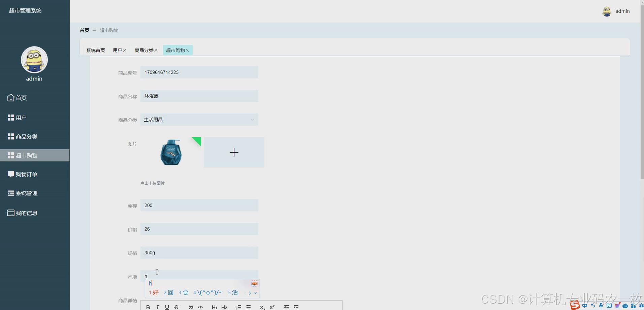Open 我的信息 in the sidebar
This screenshot has height=310, width=644.
click(x=35, y=213)
